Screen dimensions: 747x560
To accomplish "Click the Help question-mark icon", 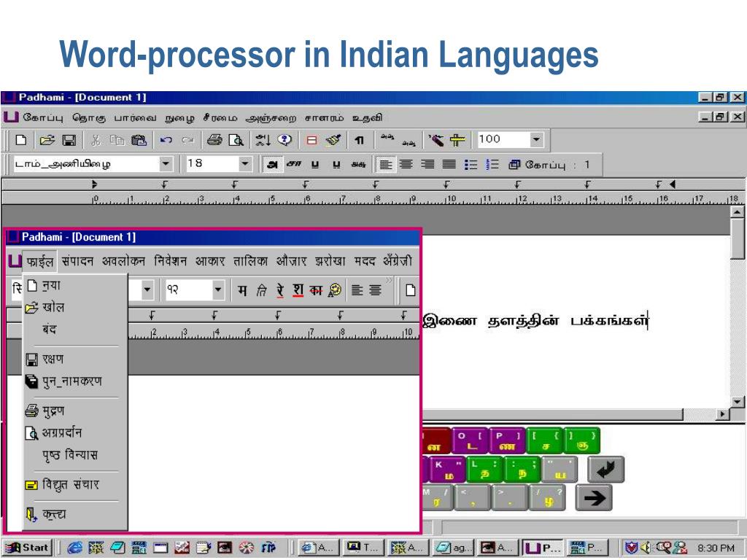I will [285, 139].
